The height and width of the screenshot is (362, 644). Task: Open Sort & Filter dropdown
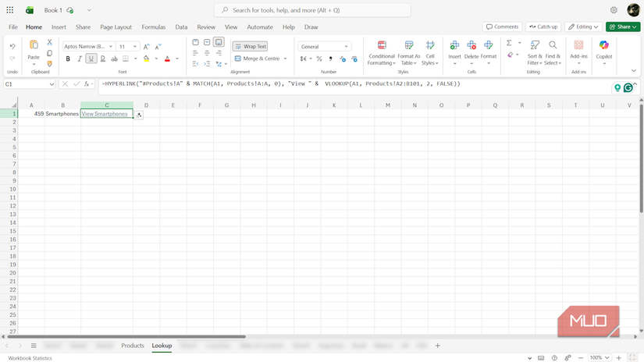535,53
